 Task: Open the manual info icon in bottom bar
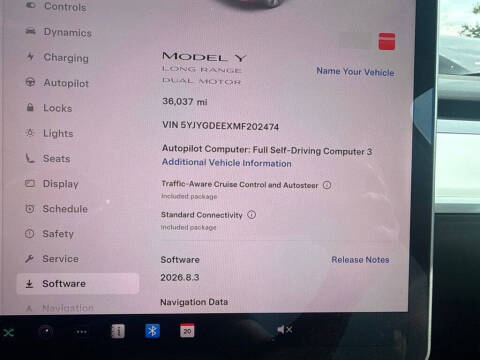click(118, 331)
